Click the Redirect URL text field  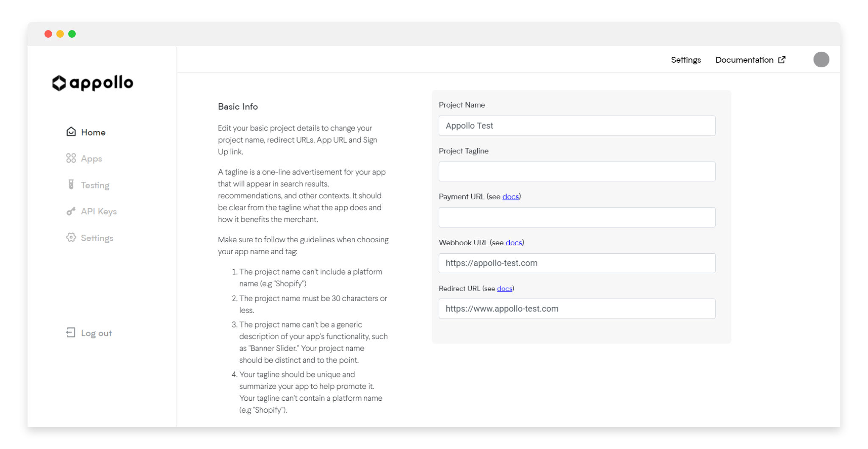pyautogui.click(x=577, y=309)
